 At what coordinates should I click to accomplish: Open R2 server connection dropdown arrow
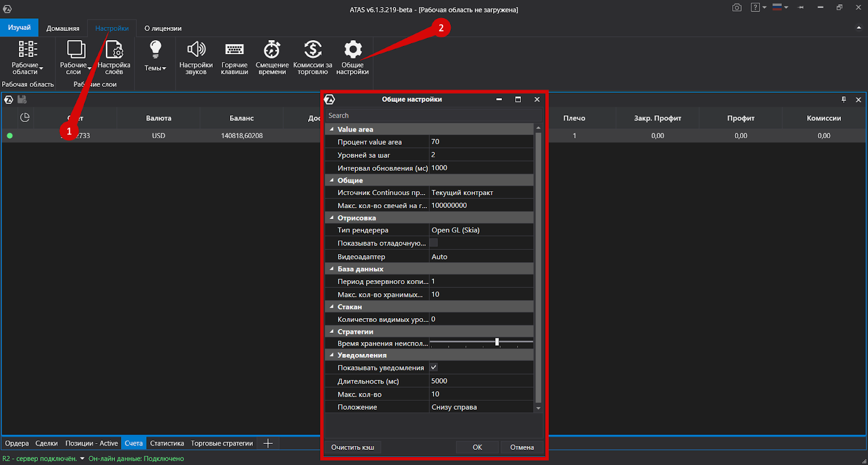pyautogui.click(x=82, y=458)
